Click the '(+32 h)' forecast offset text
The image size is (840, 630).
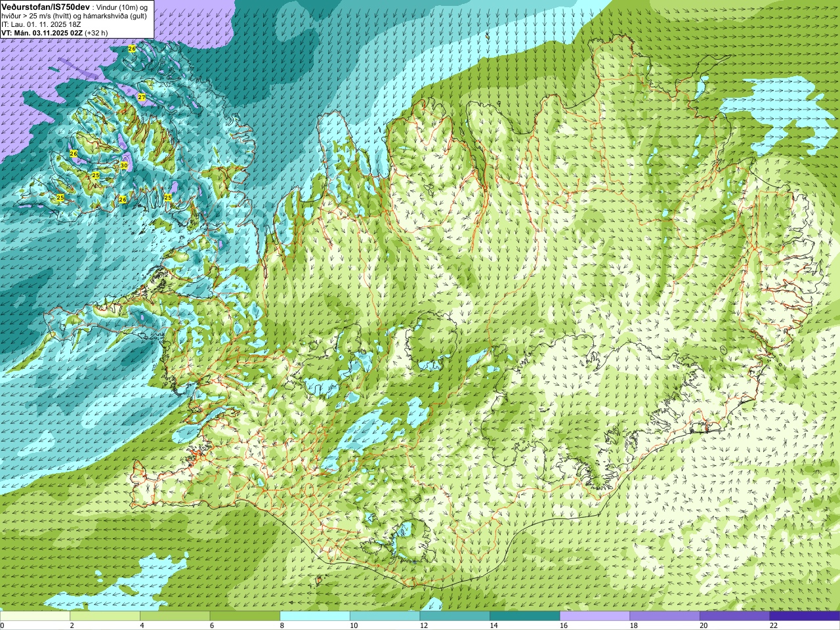coord(96,33)
